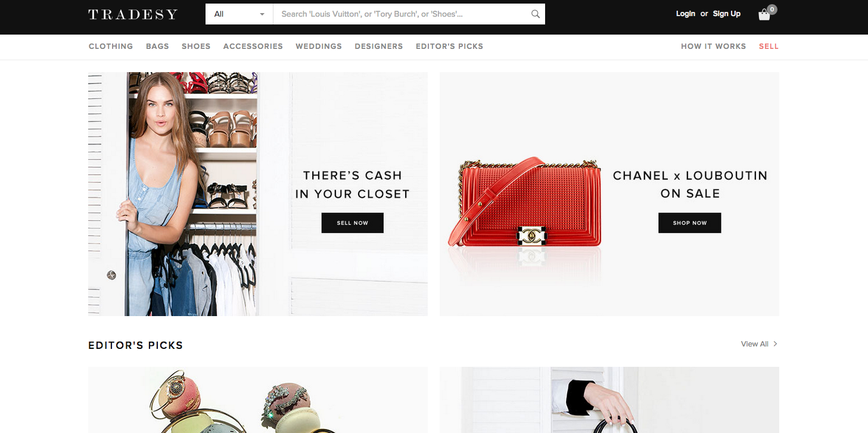Click the red Sell link
The image size is (868, 433).
click(769, 47)
